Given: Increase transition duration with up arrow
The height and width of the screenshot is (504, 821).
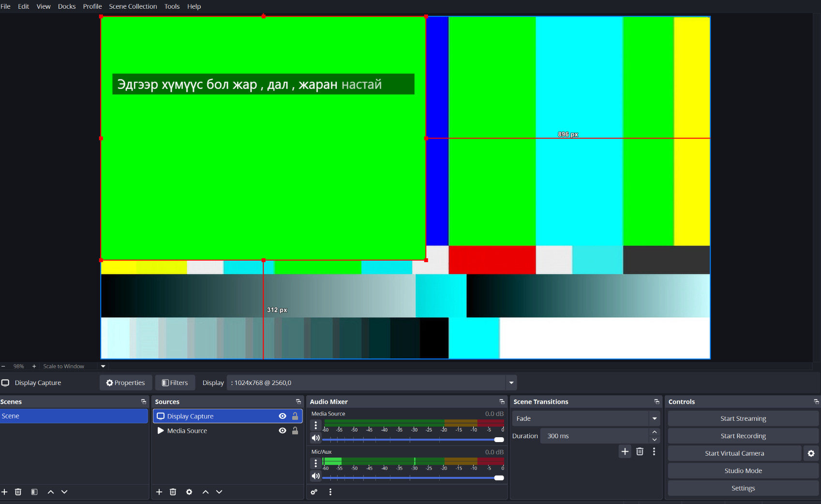Looking at the screenshot, I should pos(655,432).
